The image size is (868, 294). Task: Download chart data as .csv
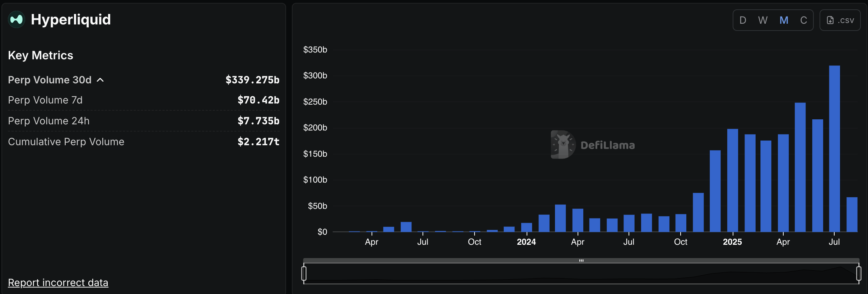point(840,20)
